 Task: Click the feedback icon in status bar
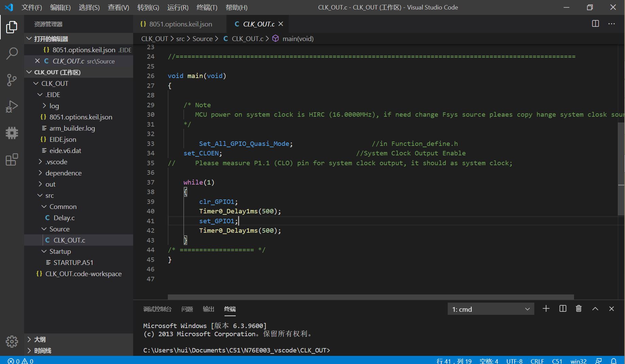[599, 361]
